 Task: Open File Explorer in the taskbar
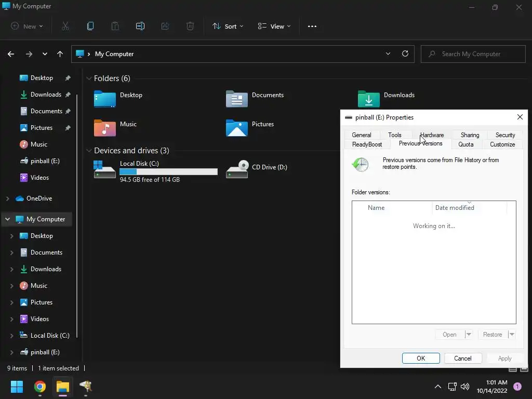(63, 387)
